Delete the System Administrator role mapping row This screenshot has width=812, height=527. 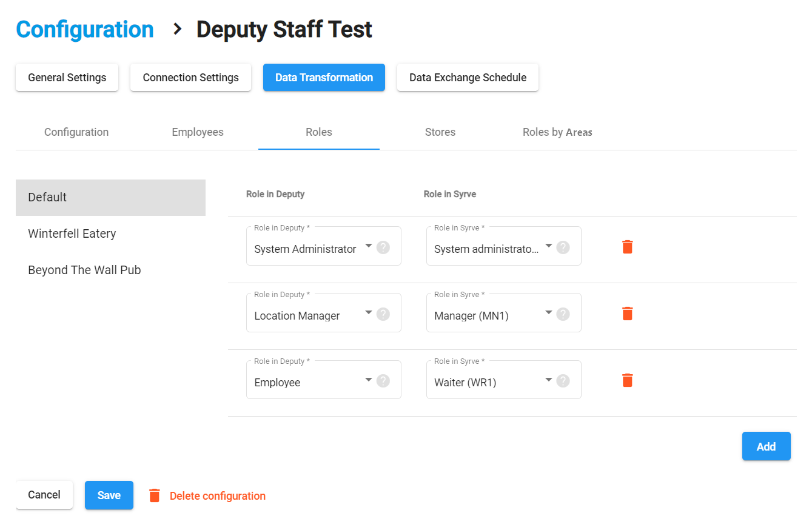627,247
